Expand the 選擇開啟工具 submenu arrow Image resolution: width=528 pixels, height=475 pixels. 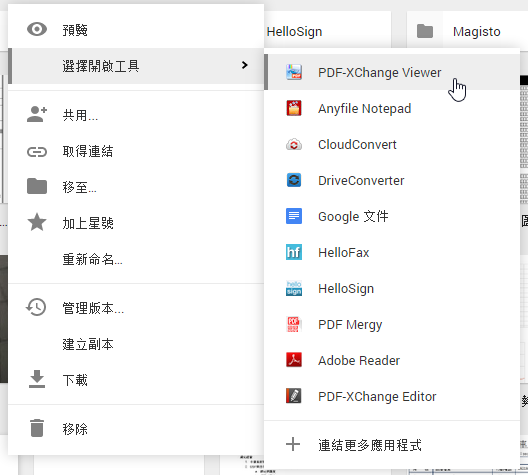[x=245, y=65]
